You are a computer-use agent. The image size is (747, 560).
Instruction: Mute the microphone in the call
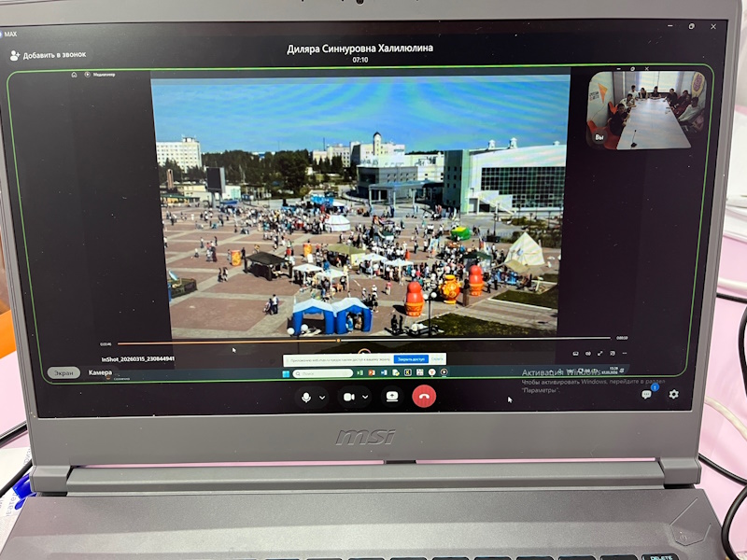(x=305, y=397)
